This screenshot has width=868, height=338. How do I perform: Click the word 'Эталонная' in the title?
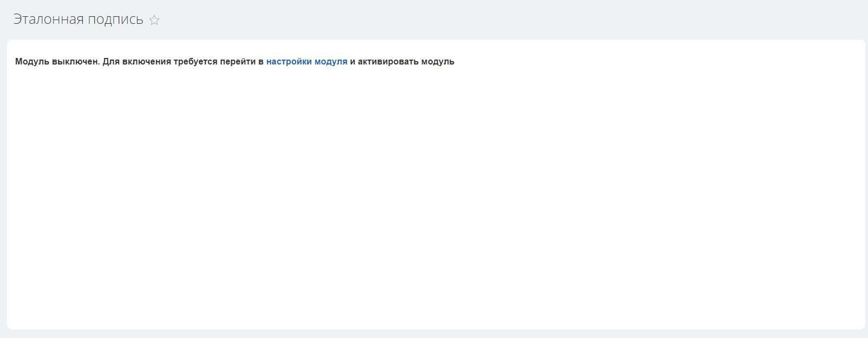coord(48,19)
